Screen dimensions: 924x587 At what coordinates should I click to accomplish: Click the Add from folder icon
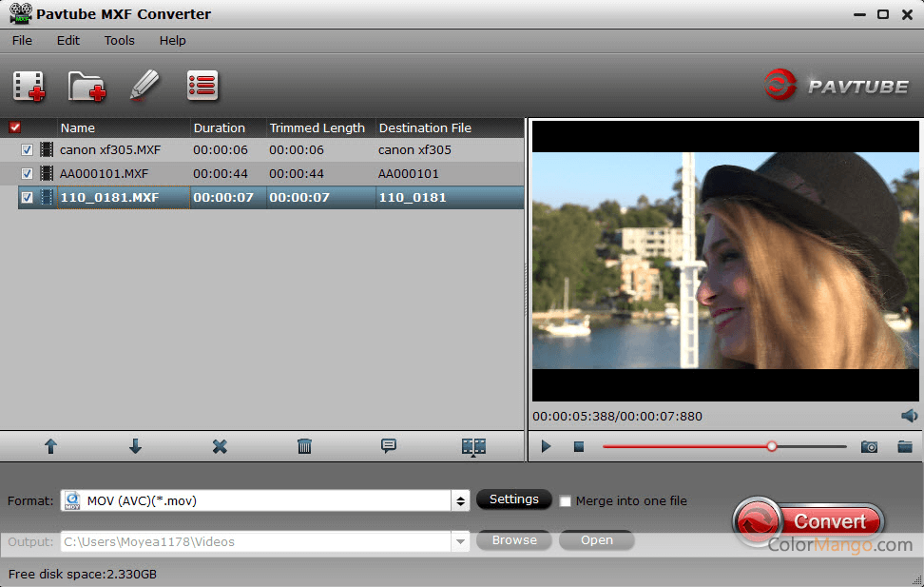point(87,87)
